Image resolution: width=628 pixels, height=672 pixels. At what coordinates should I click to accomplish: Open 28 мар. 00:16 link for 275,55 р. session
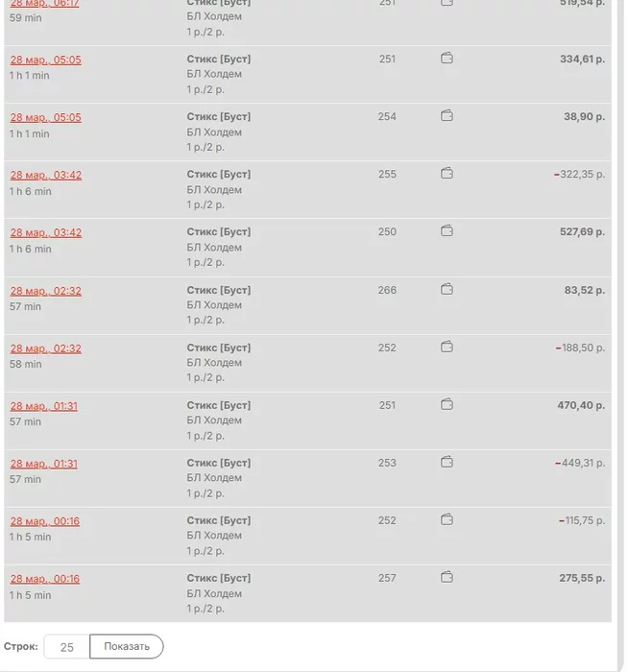[44, 579]
